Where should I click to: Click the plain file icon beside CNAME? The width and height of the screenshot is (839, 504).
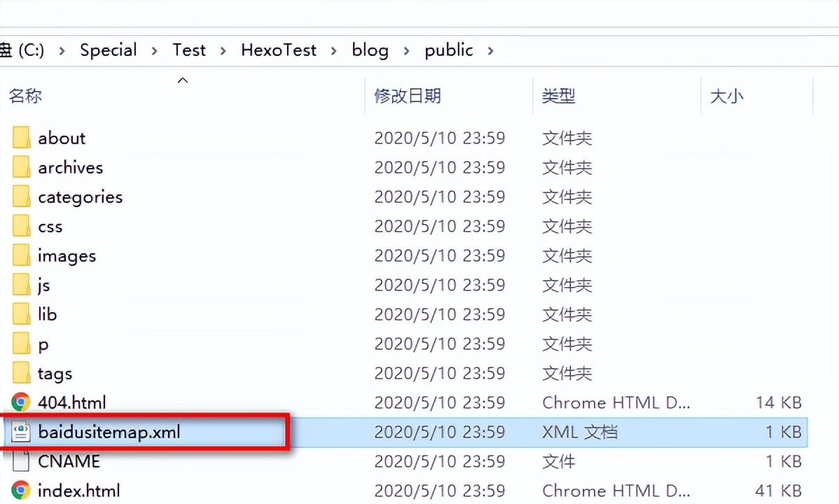(21, 461)
